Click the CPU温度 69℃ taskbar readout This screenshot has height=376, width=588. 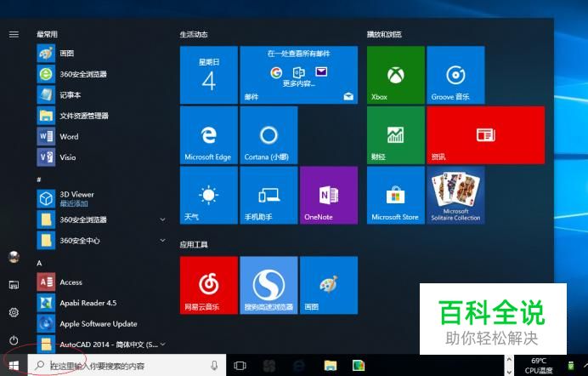[539, 366]
